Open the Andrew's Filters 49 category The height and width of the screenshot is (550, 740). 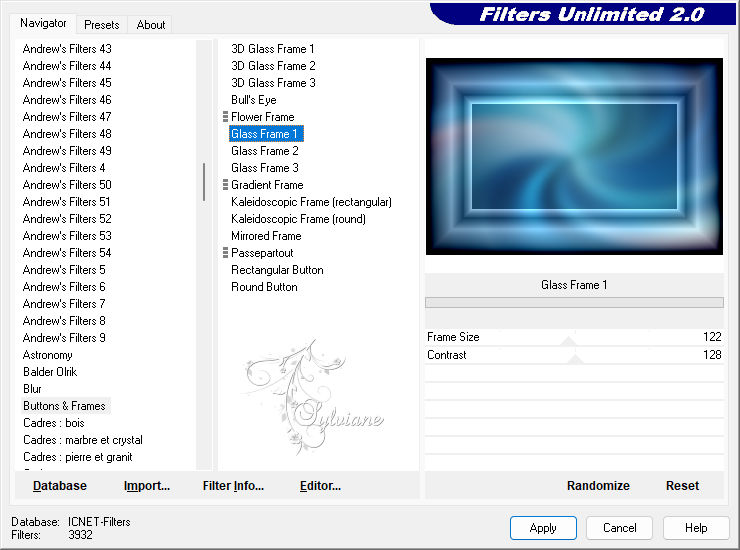click(67, 151)
